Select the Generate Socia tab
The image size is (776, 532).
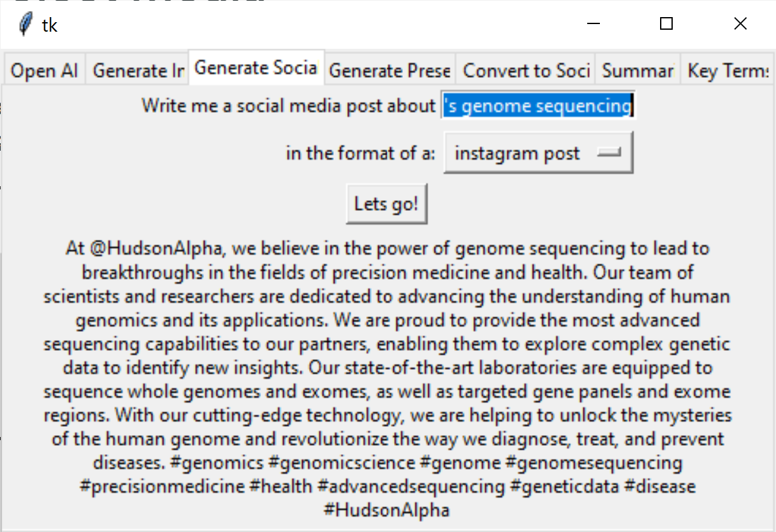(x=256, y=68)
